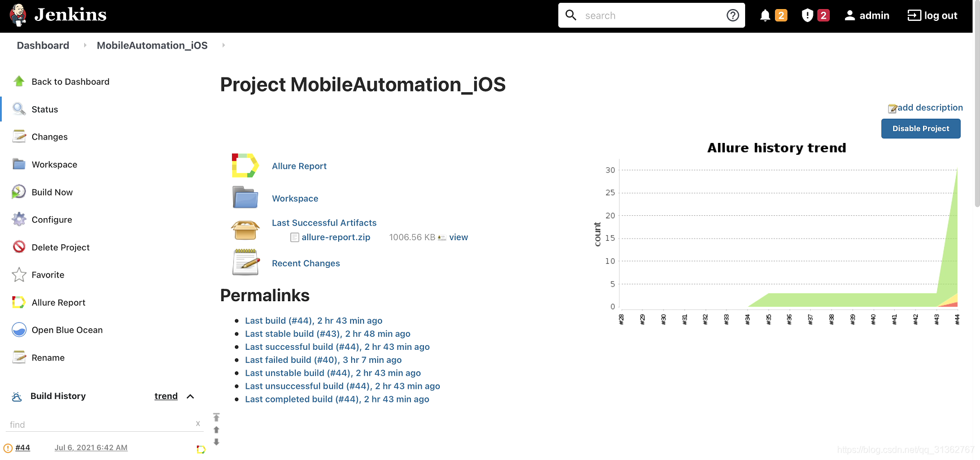
Task: Jump to top of build history
Action: (x=216, y=417)
